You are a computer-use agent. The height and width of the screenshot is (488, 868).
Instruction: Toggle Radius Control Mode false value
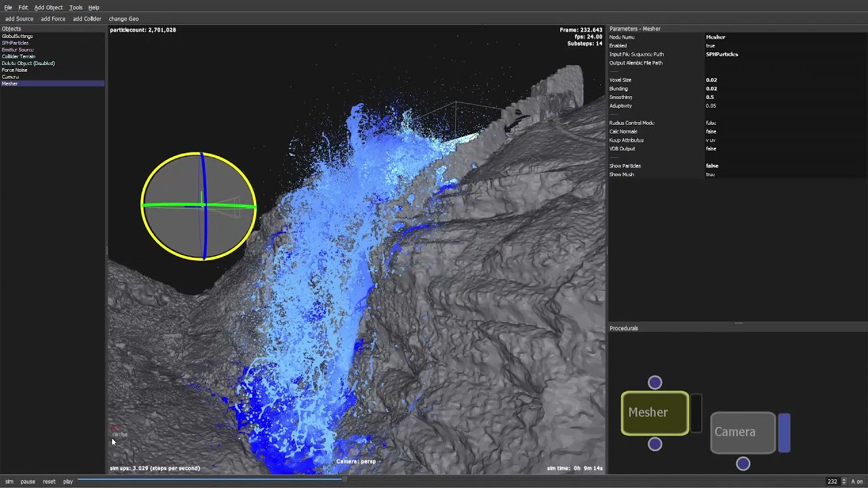pos(711,123)
